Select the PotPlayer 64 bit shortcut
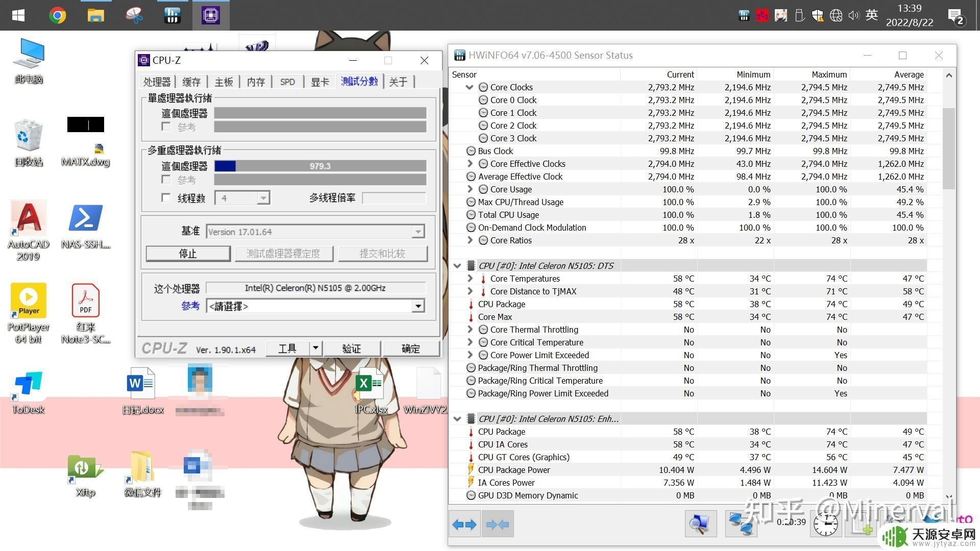The image size is (980, 551). click(29, 313)
